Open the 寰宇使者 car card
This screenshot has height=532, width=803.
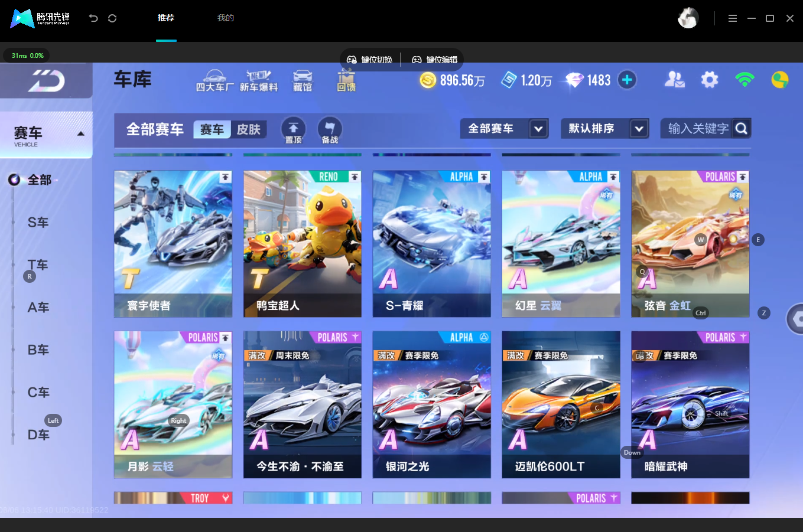[x=173, y=244]
